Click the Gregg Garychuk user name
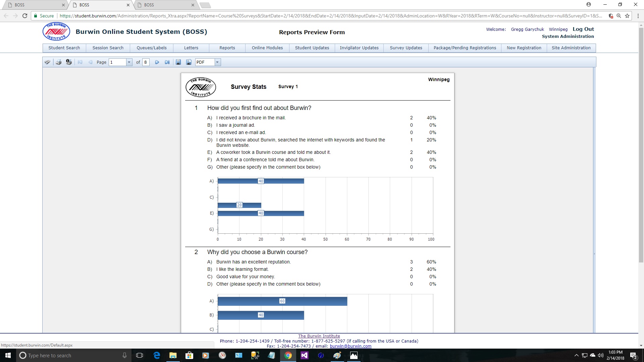Image resolution: width=644 pixels, height=362 pixels. pyautogui.click(x=527, y=29)
